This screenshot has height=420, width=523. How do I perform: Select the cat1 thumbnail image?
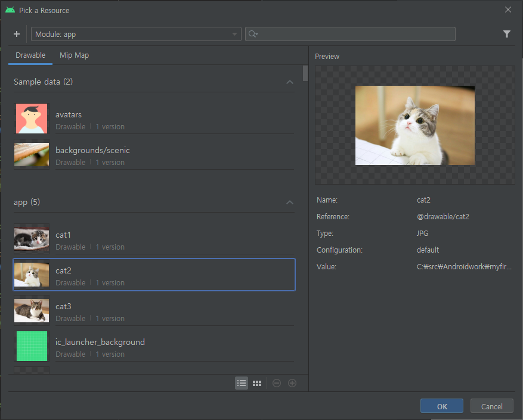point(32,239)
